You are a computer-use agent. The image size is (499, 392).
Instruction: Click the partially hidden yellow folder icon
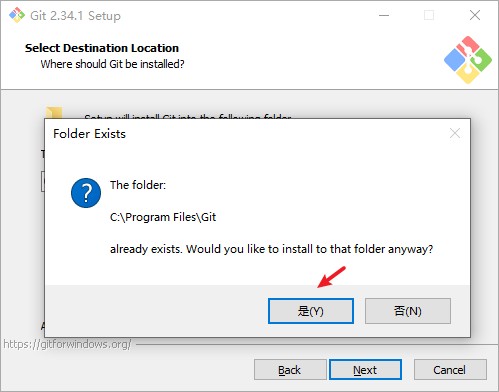(54, 112)
